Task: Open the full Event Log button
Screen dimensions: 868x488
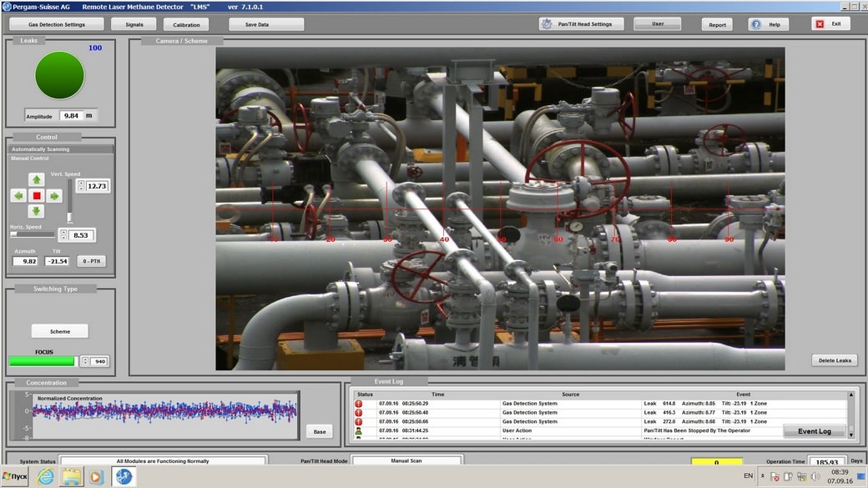Action: coord(815,431)
